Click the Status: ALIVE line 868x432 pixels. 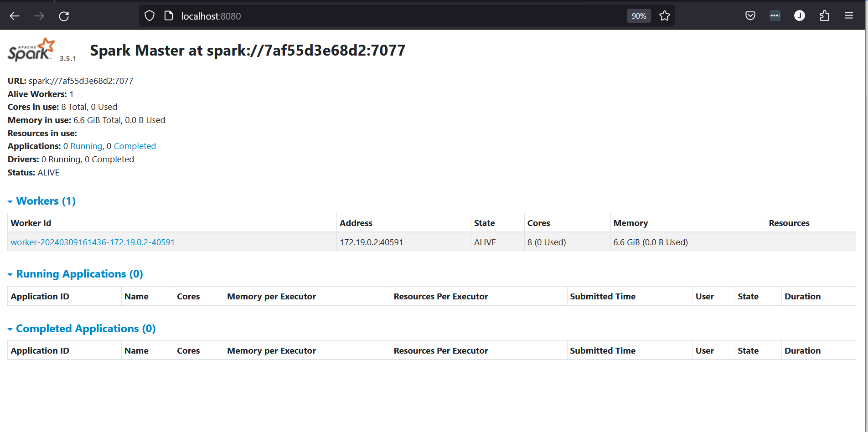33,173
